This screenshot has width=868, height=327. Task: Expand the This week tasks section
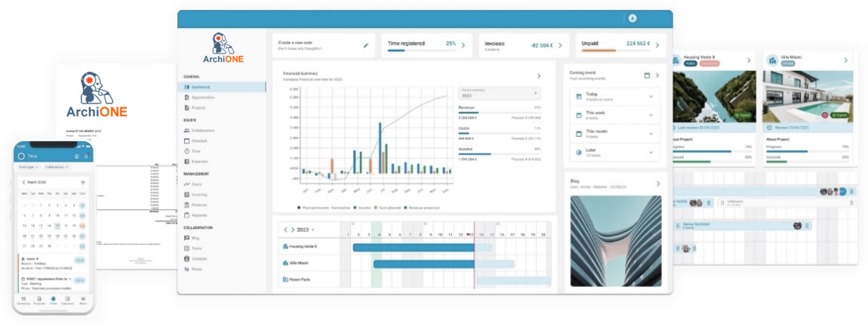[x=651, y=116]
